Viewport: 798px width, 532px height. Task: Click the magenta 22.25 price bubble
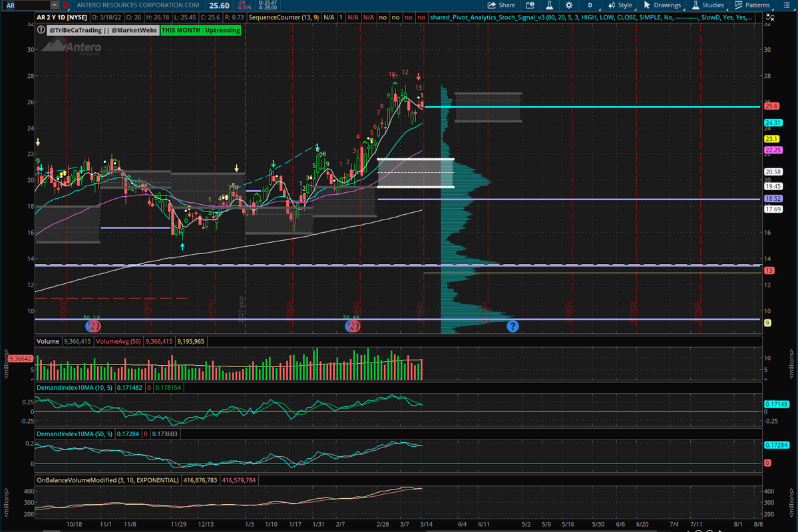tap(773, 150)
